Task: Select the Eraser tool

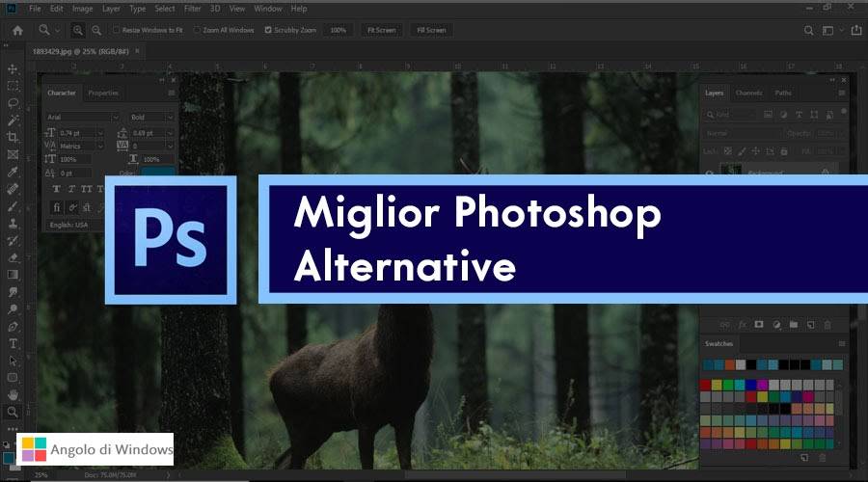Action: 13,257
